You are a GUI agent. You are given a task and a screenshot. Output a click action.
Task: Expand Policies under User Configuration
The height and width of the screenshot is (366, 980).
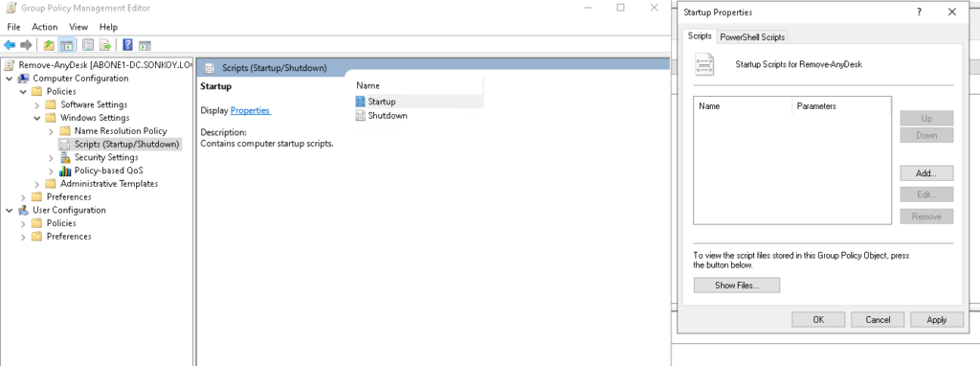coord(23,223)
